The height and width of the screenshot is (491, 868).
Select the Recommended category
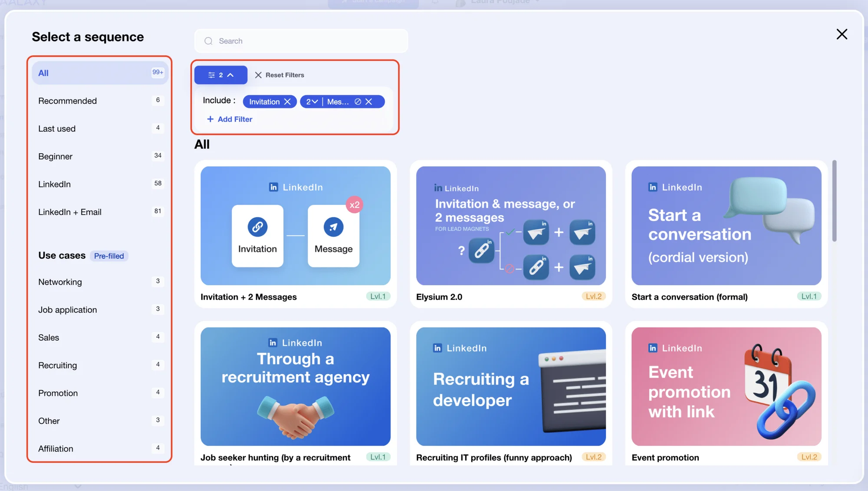pos(100,101)
